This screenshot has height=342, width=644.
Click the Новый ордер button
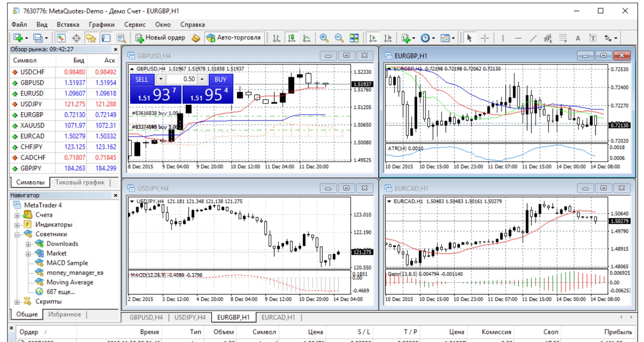[x=160, y=38]
